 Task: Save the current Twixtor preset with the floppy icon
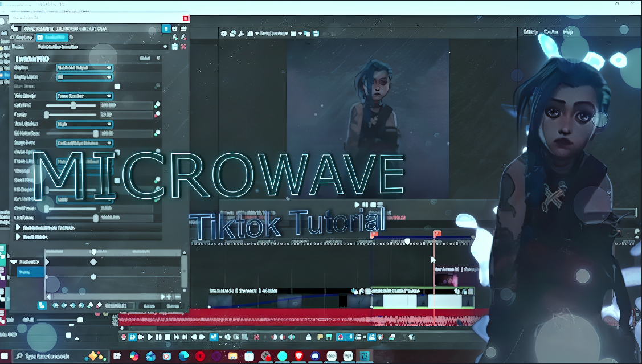pos(175,47)
